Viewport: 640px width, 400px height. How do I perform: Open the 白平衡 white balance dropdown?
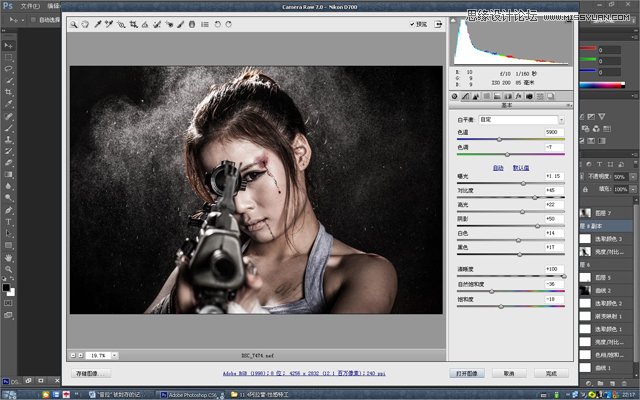tap(520, 119)
